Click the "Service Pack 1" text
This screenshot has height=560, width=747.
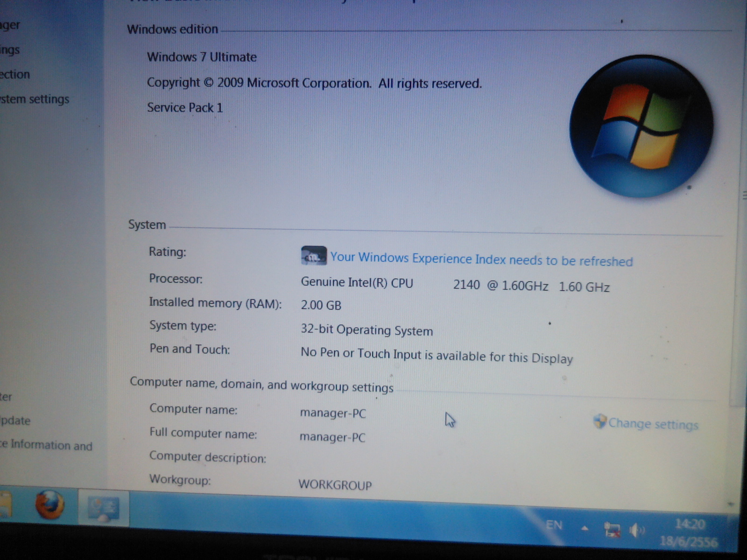point(185,108)
